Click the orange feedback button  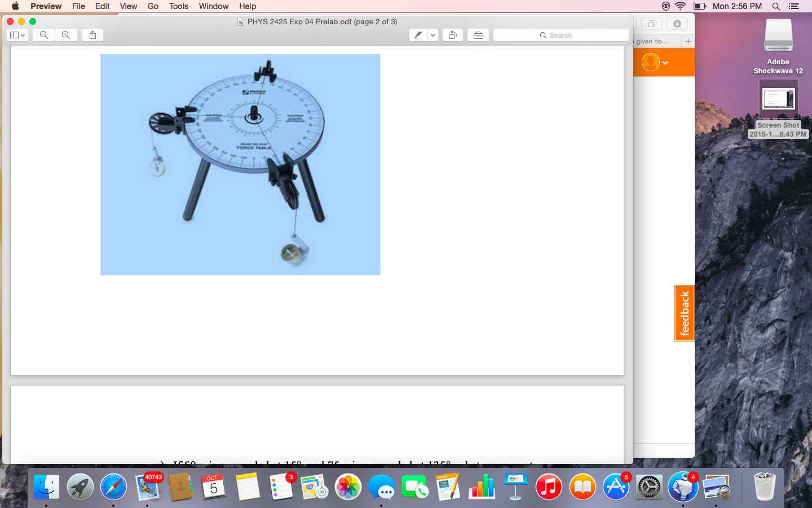tap(684, 313)
